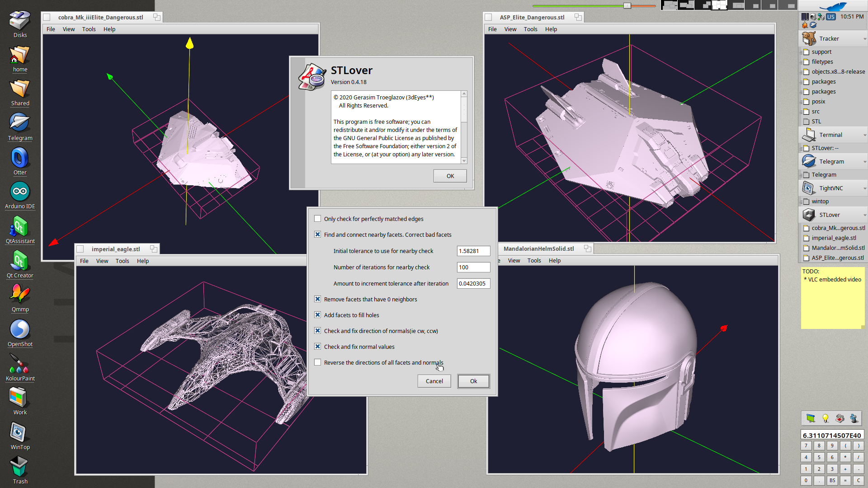The height and width of the screenshot is (488, 868).
Task: Click the Haiku leaf Deskbar menu
Action: pyautogui.click(x=833, y=6)
